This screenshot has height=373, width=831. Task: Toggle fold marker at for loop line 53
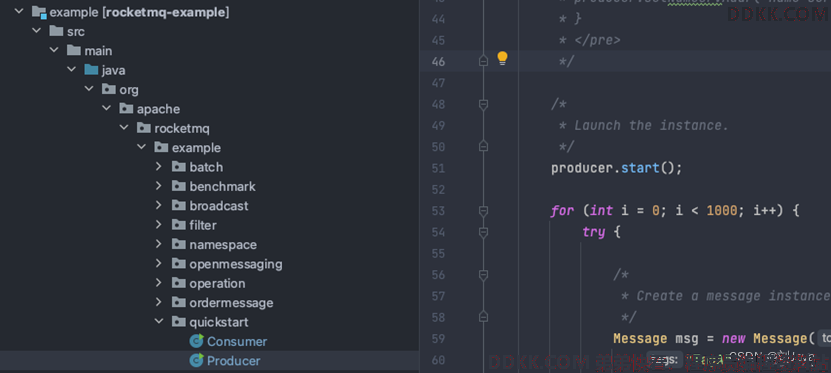pyautogui.click(x=483, y=211)
